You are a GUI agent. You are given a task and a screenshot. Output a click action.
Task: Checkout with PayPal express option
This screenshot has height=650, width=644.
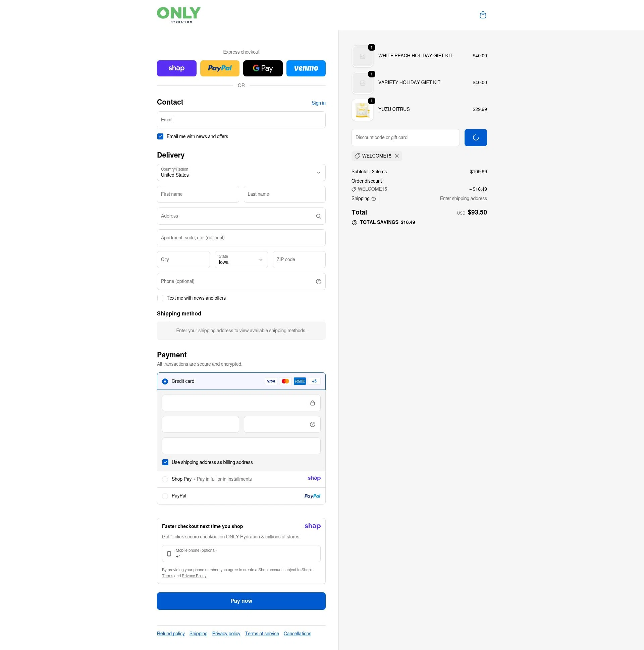pyautogui.click(x=219, y=68)
